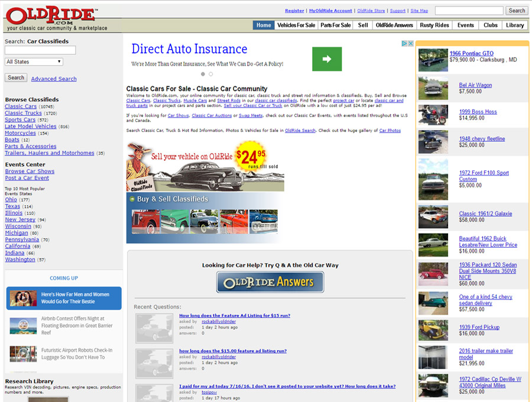
Task: Open 1948 chevy fleetline listing link
Action: [482, 139]
